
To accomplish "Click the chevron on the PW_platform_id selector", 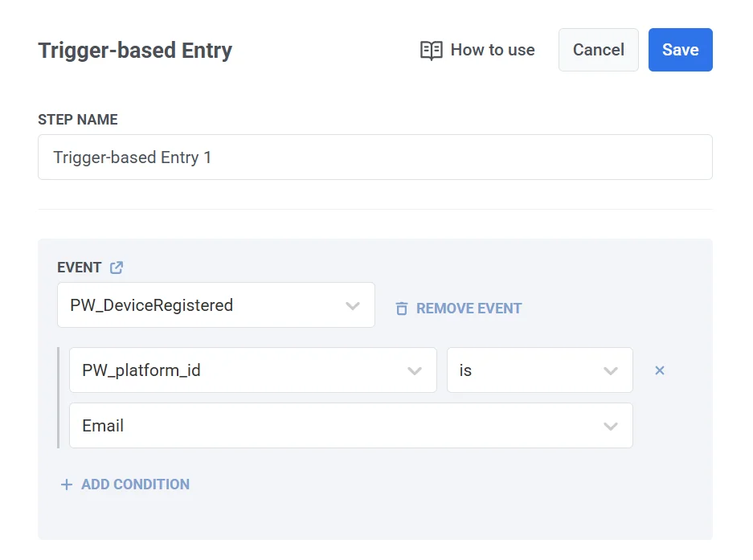I will tap(415, 370).
